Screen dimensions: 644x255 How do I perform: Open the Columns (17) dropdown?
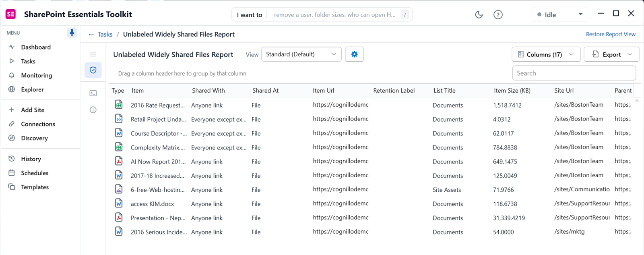(x=546, y=54)
